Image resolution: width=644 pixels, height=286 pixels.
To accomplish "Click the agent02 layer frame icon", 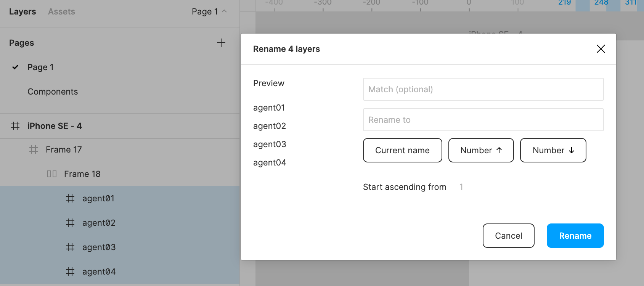I will (70, 223).
